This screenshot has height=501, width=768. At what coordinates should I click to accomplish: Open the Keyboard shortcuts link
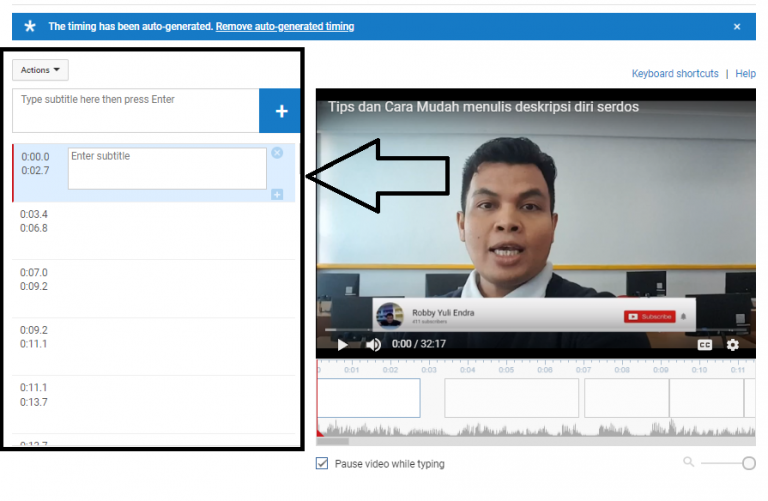click(x=674, y=73)
